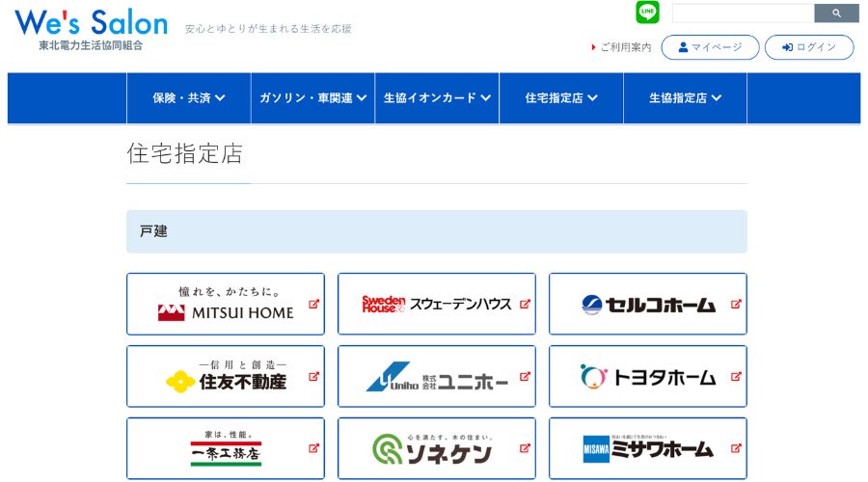Viewport: 868px width, 482px height.
Task: Click the 住宅指定店 page title
Action: (185, 154)
